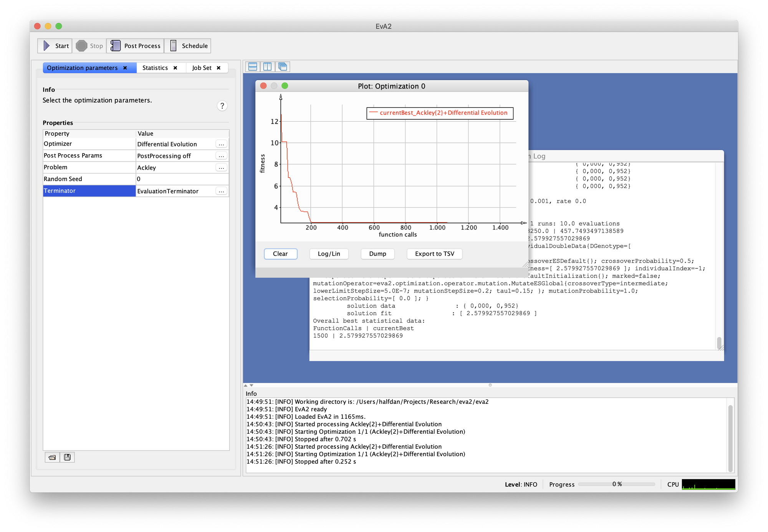
Task: Open the Terminator ellipsis button
Action: pyautogui.click(x=222, y=191)
